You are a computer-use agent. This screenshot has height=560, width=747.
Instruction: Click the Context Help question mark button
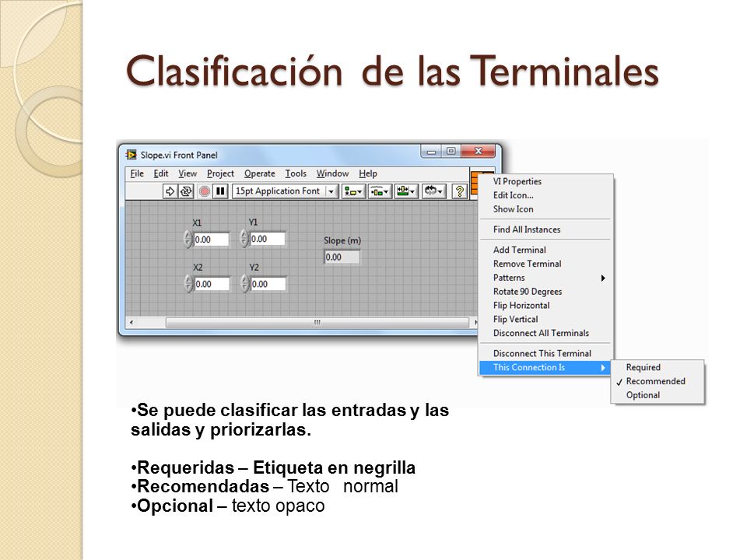pyautogui.click(x=460, y=191)
